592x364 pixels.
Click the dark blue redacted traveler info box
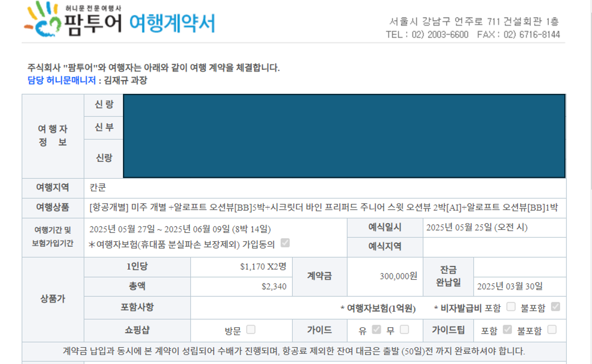pyautogui.click(x=344, y=136)
